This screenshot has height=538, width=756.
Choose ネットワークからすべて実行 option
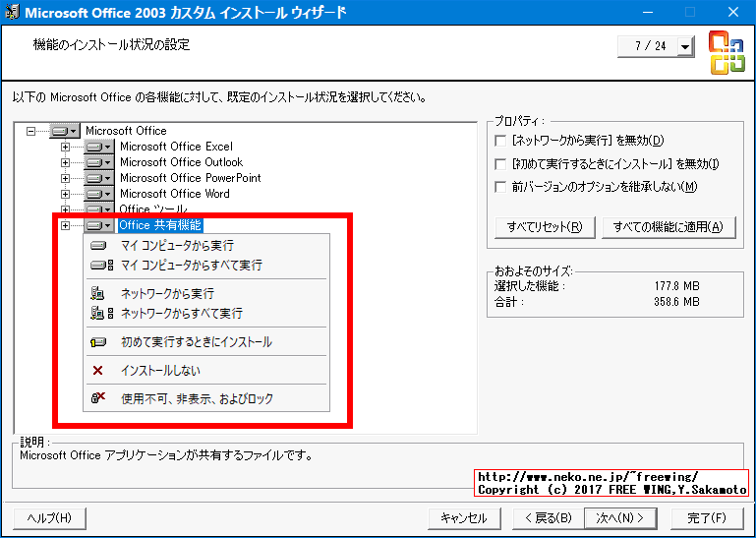point(206,313)
